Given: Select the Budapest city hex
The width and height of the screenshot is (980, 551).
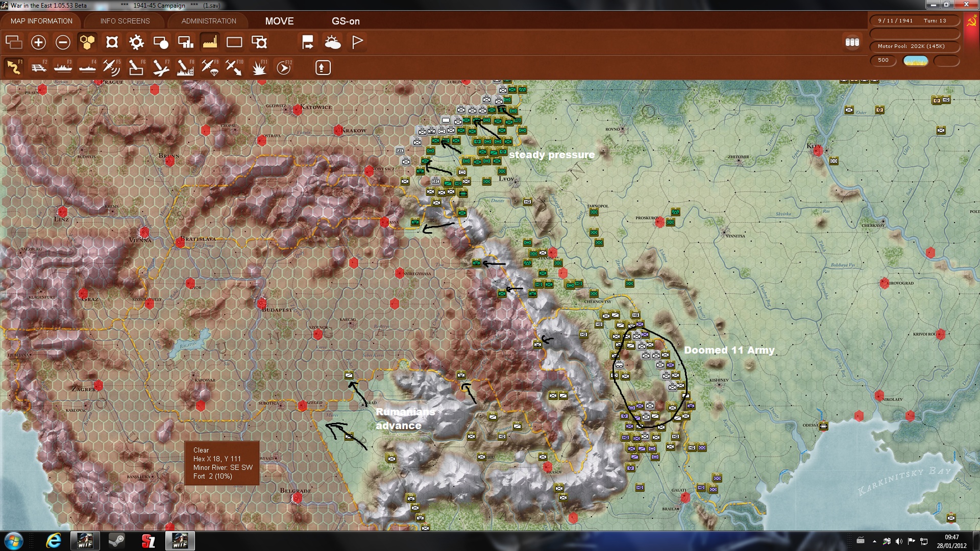Looking at the screenshot, I should [x=262, y=304].
